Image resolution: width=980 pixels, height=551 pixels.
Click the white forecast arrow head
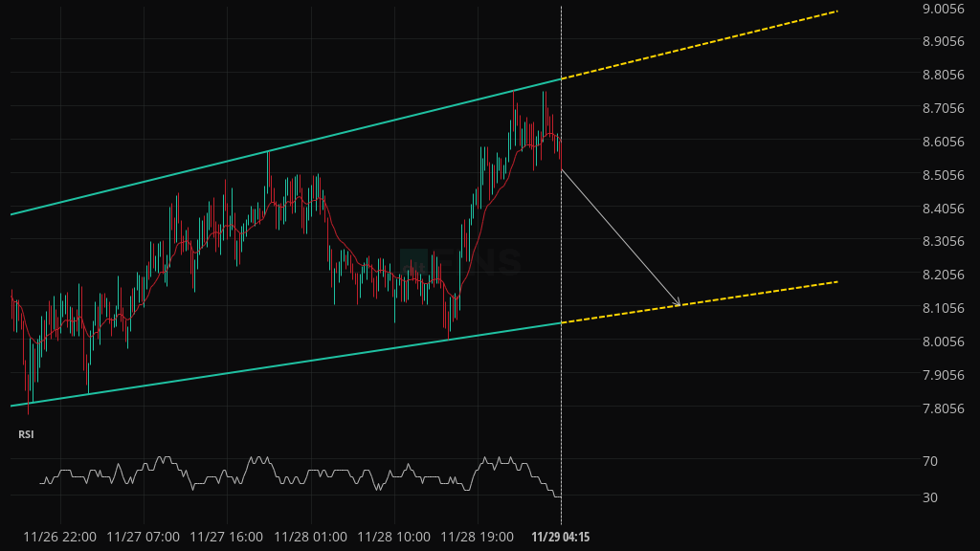click(x=678, y=304)
